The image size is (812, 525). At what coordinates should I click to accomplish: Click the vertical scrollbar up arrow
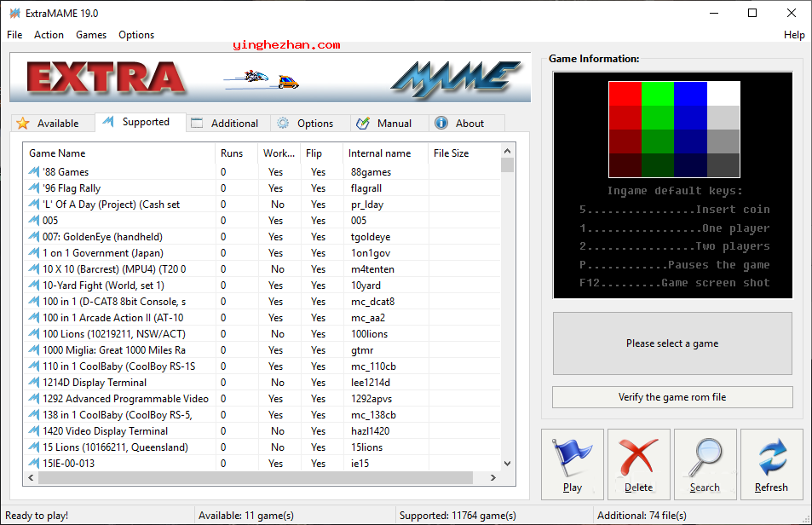(x=508, y=151)
